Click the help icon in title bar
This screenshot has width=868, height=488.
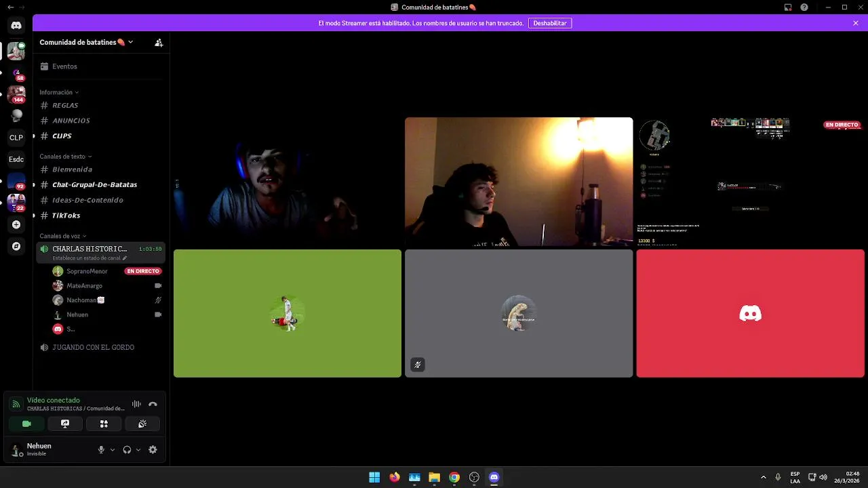pyautogui.click(x=804, y=7)
